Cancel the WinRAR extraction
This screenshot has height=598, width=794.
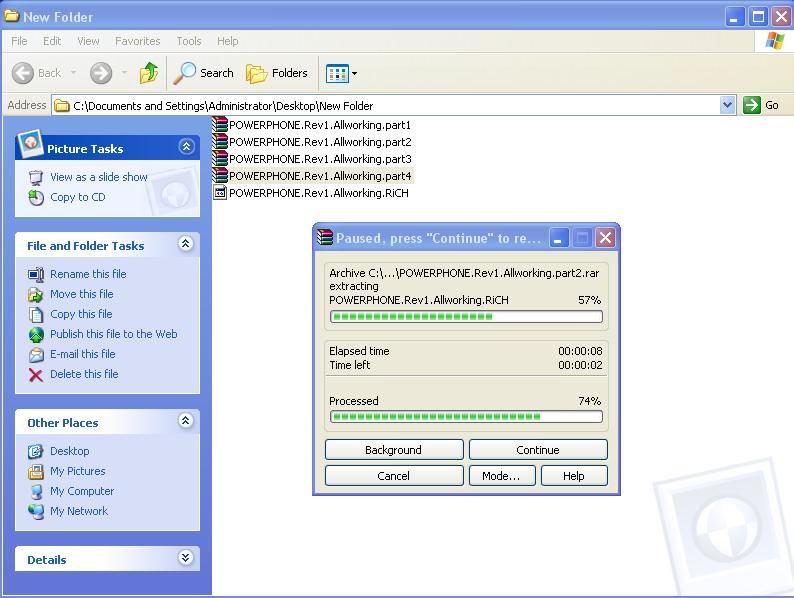point(394,475)
